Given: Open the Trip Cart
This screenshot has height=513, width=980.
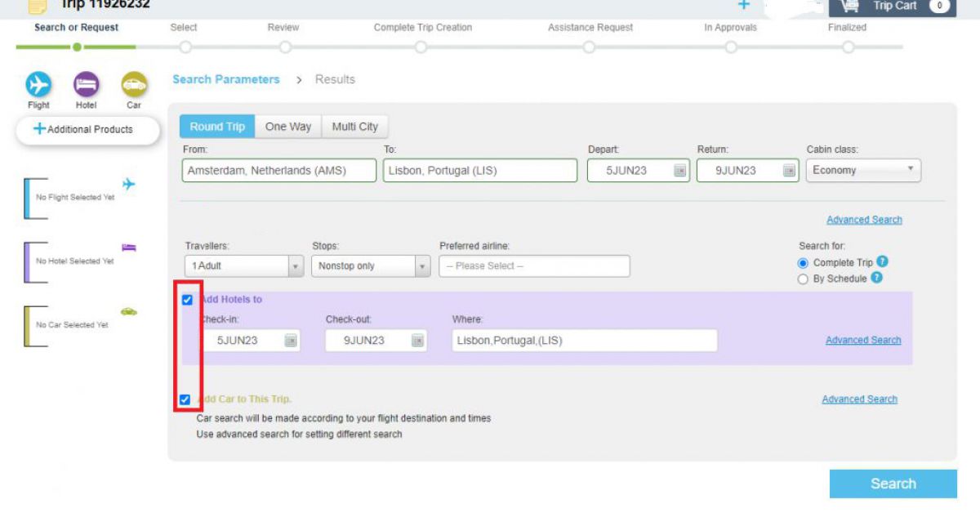Looking at the screenshot, I should pyautogui.click(x=892, y=7).
